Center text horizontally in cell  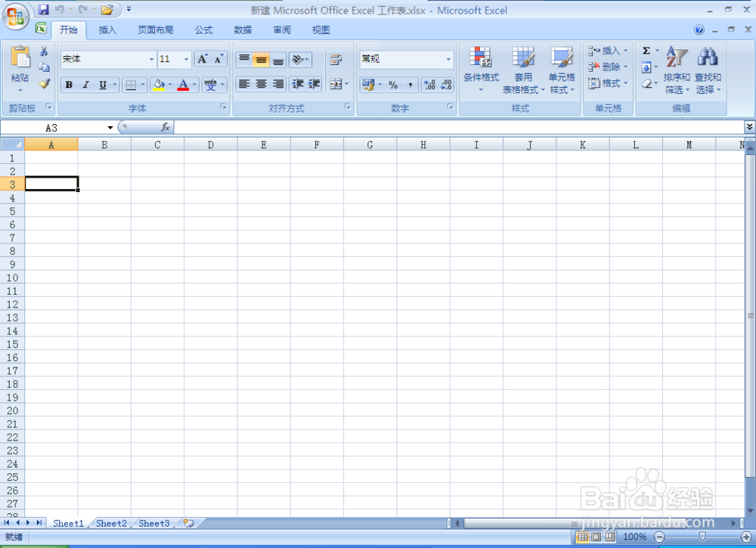[x=261, y=85]
